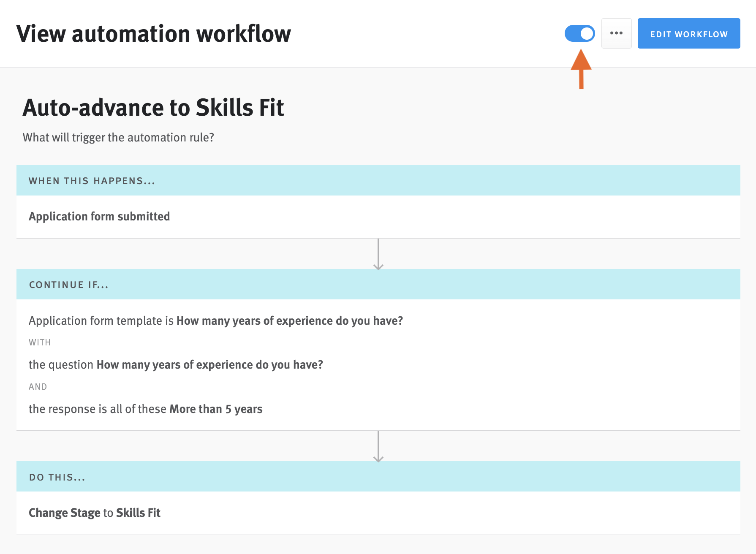Toggle the workflow activation switch
Image resolution: width=756 pixels, height=554 pixels.
click(580, 33)
